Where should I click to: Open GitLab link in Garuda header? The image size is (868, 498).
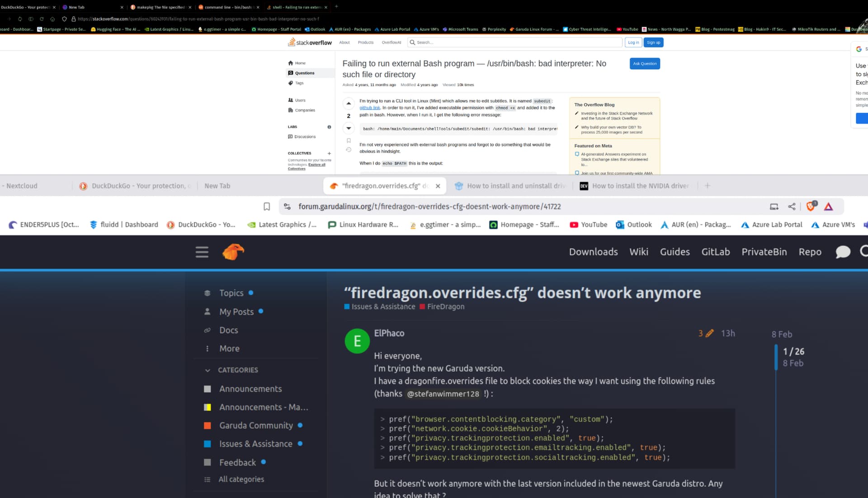715,252
